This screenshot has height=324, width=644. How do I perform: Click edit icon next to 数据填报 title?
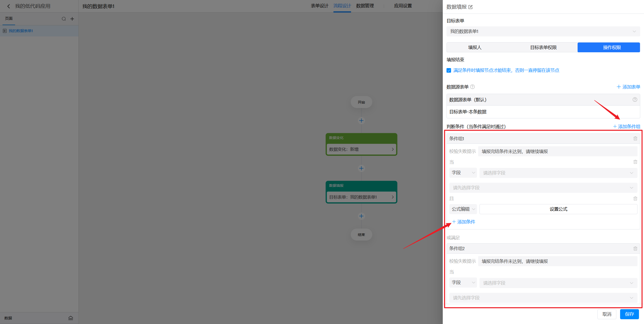click(470, 7)
